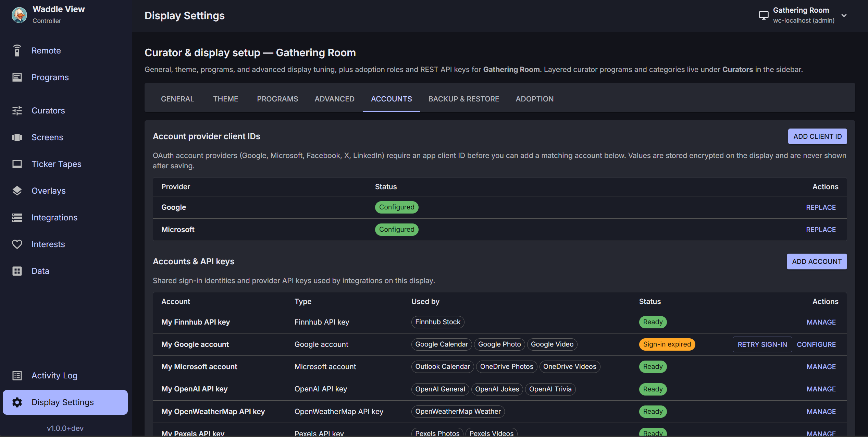Click the OpenAI Trivia chip
Screen dimensions: 868x437
click(x=550, y=389)
